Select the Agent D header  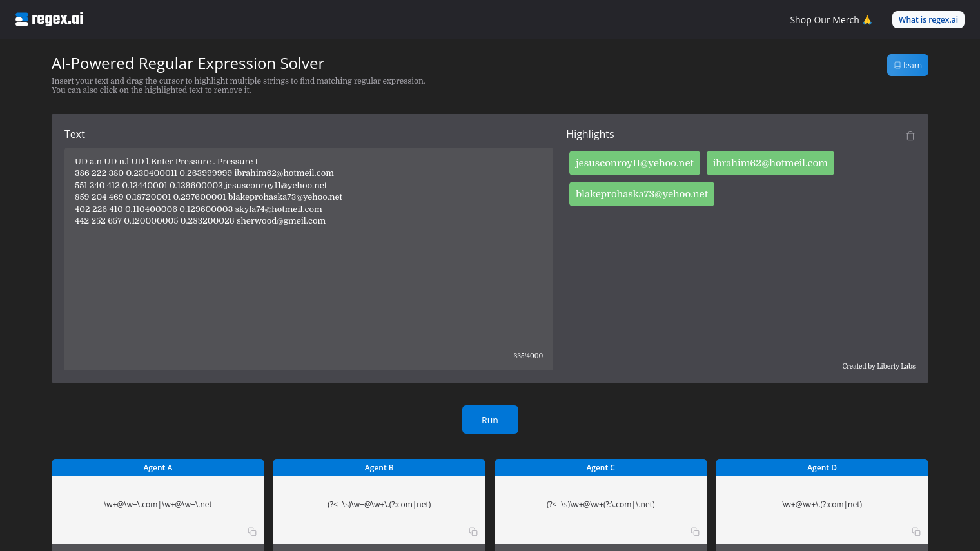click(x=822, y=467)
